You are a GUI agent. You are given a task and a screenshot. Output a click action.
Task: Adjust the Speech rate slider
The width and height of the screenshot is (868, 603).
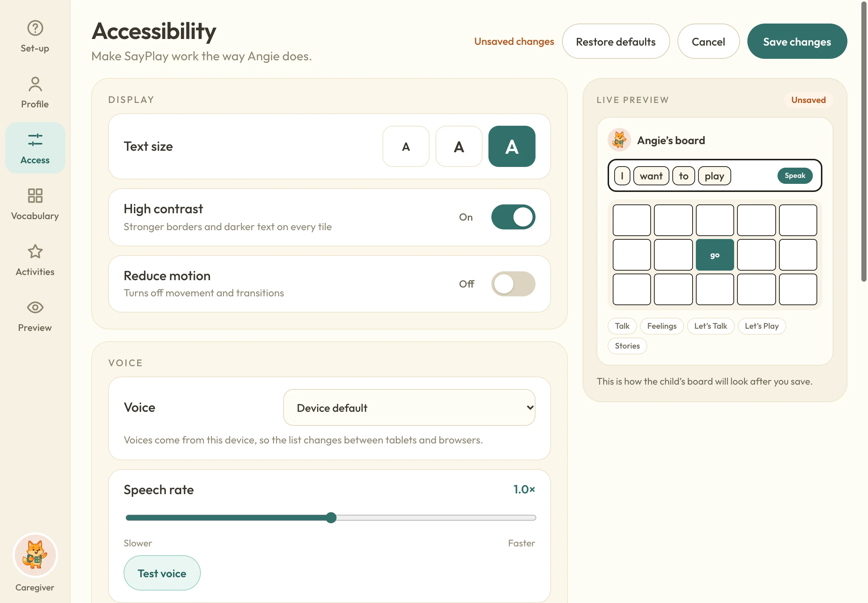click(x=331, y=518)
